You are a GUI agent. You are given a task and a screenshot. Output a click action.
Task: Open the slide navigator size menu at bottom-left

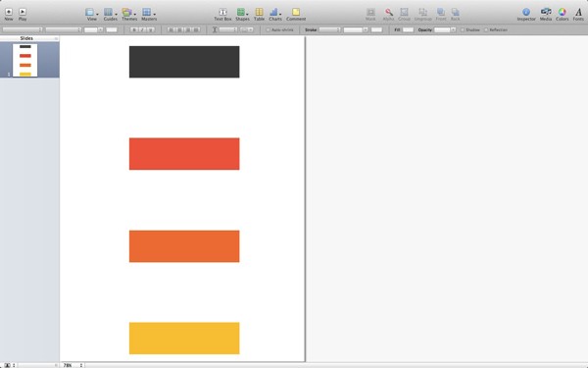pyautogui.click(x=10, y=365)
